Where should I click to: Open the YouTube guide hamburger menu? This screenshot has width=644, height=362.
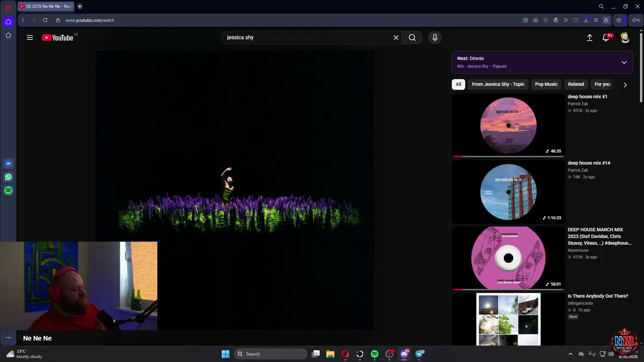[x=30, y=38]
